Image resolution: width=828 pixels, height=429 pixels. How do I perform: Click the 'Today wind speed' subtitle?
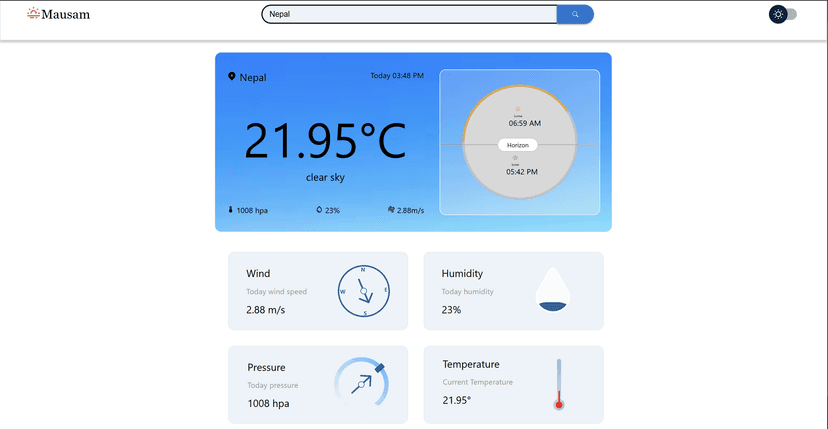276,292
